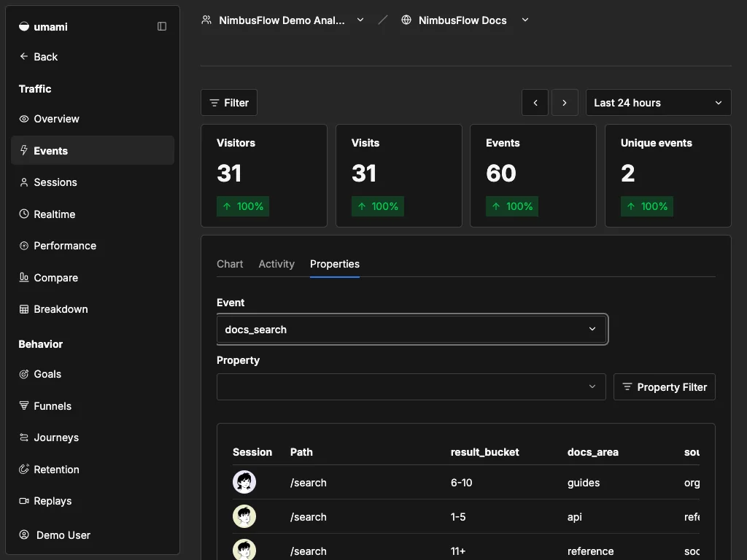Image resolution: width=747 pixels, height=560 pixels.
Task: Open the Compare page
Action: pos(93,277)
